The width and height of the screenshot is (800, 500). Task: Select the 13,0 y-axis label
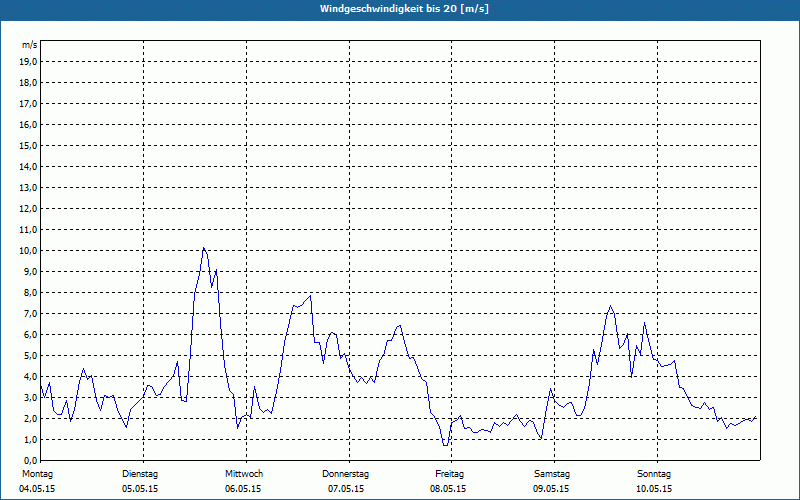28,188
